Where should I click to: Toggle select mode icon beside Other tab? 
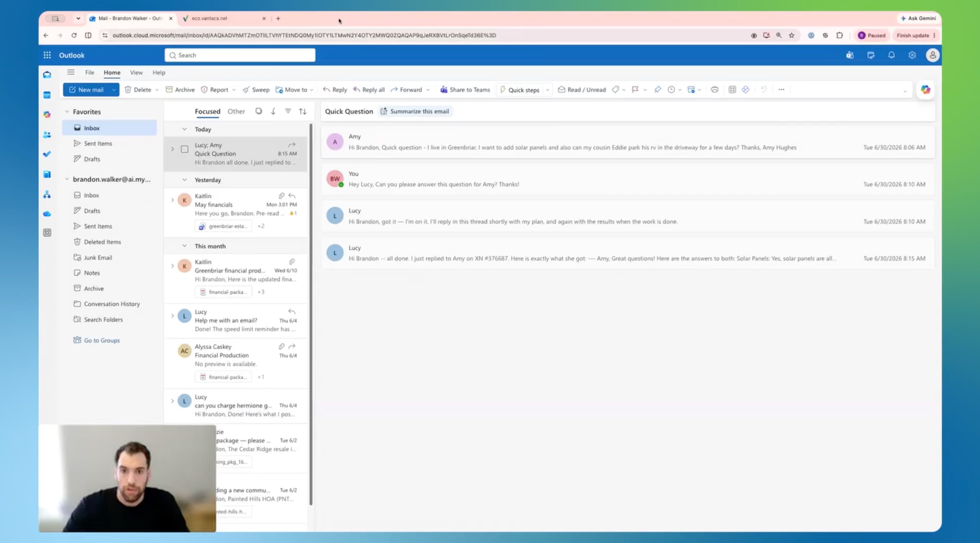[x=259, y=111]
